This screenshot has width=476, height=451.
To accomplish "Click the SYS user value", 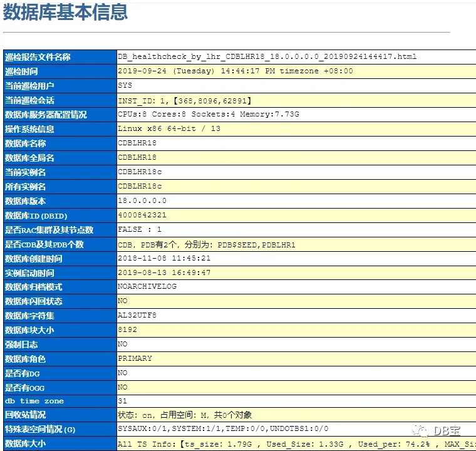I will (x=125, y=85).
